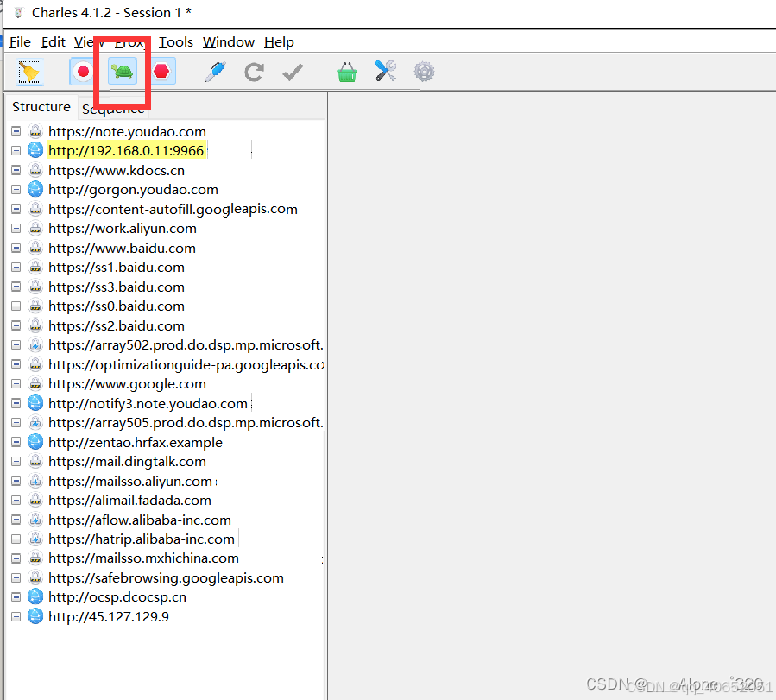
Task: Expand the ss2.baidu.com node
Action: tap(16, 325)
